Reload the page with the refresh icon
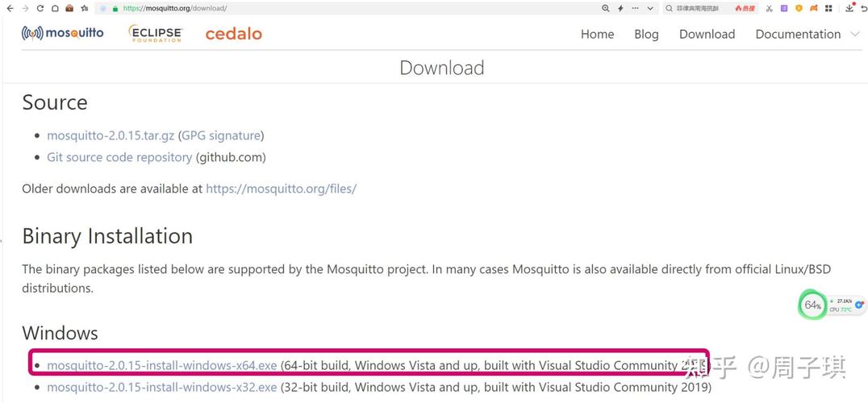Viewport: 868px width, 403px height. [40, 8]
